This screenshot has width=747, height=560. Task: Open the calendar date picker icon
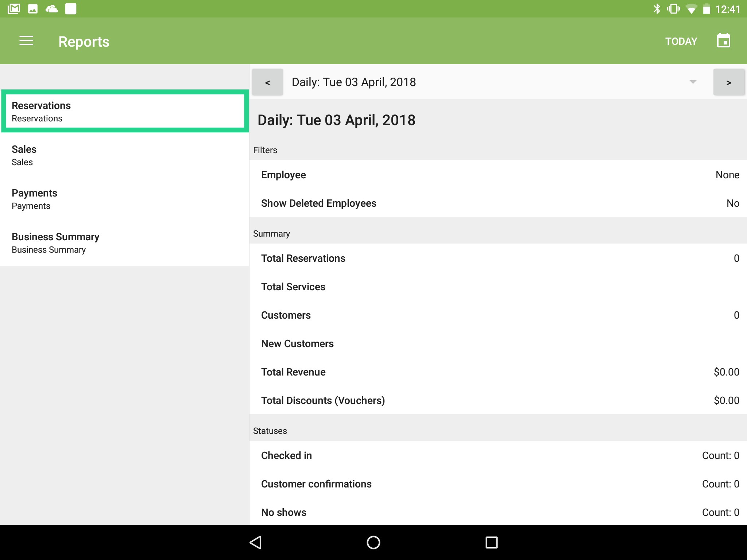point(723,40)
